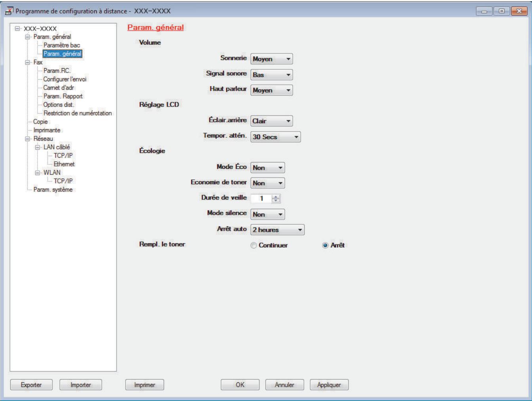
Task: Collapse the LAN câblé tree node
Action: click(x=38, y=147)
